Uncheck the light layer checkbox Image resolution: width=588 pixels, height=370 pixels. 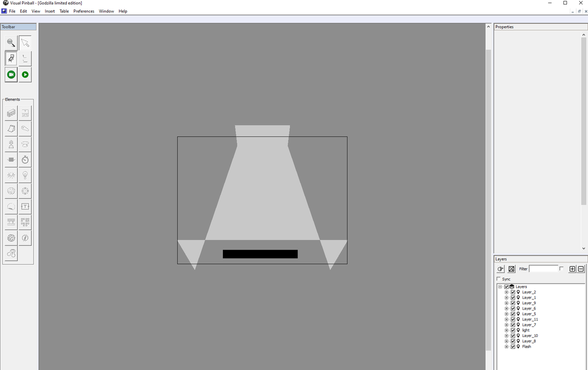513,330
